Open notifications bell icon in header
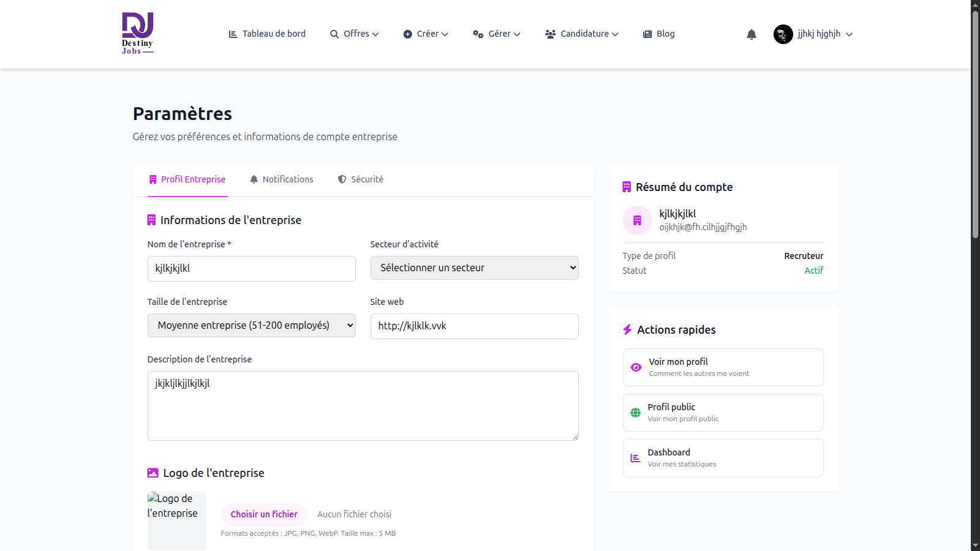The image size is (980, 551). [x=752, y=34]
